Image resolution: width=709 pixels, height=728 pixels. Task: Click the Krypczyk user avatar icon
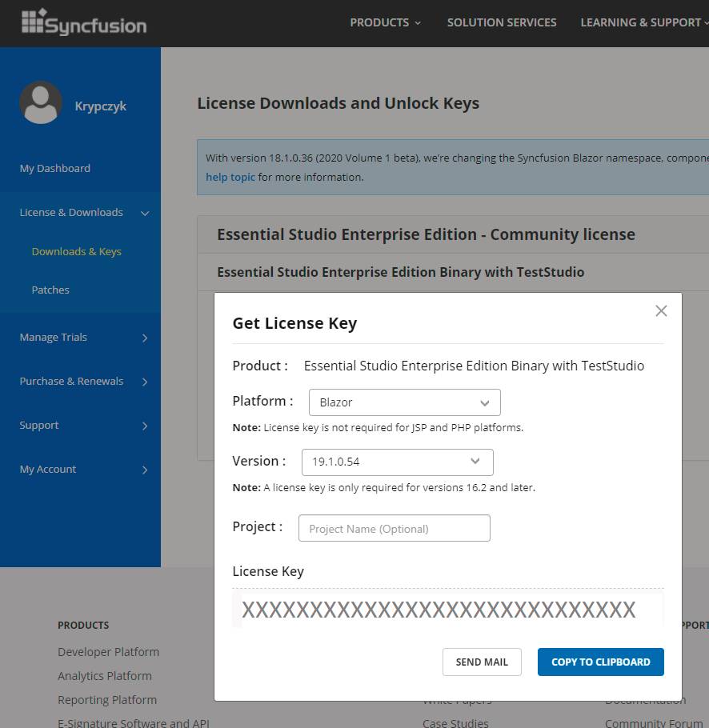[x=41, y=102]
